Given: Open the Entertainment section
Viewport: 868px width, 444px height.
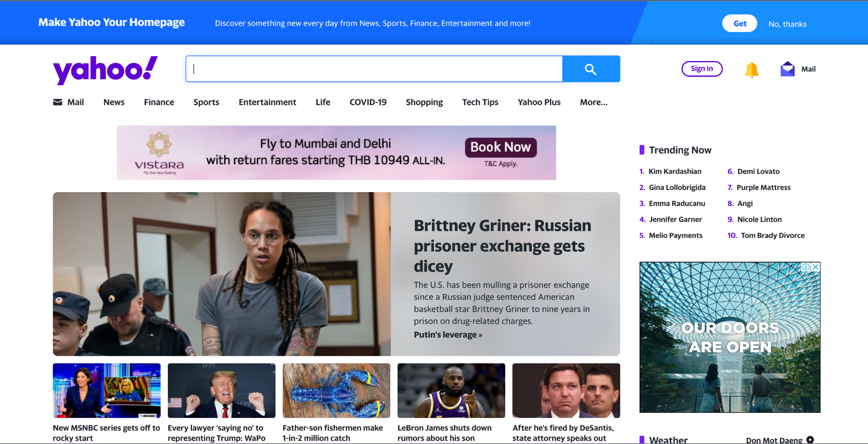Looking at the screenshot, I should click(x=267, y=102).
